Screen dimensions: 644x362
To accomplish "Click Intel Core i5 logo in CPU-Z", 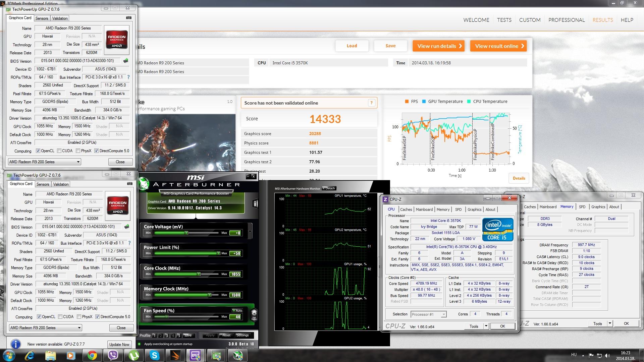I will (x=498, y=230).
